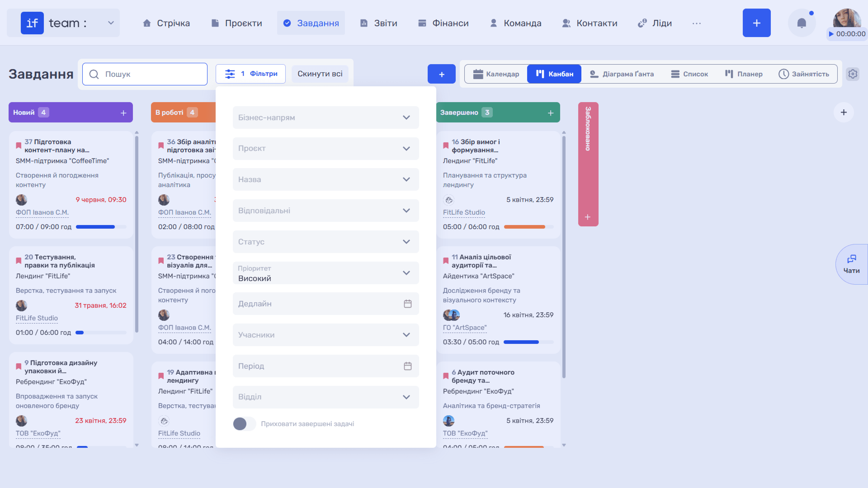Click the Завершено column scrollbar
Viewport: 868px width, 488px height.
(564, 257)
